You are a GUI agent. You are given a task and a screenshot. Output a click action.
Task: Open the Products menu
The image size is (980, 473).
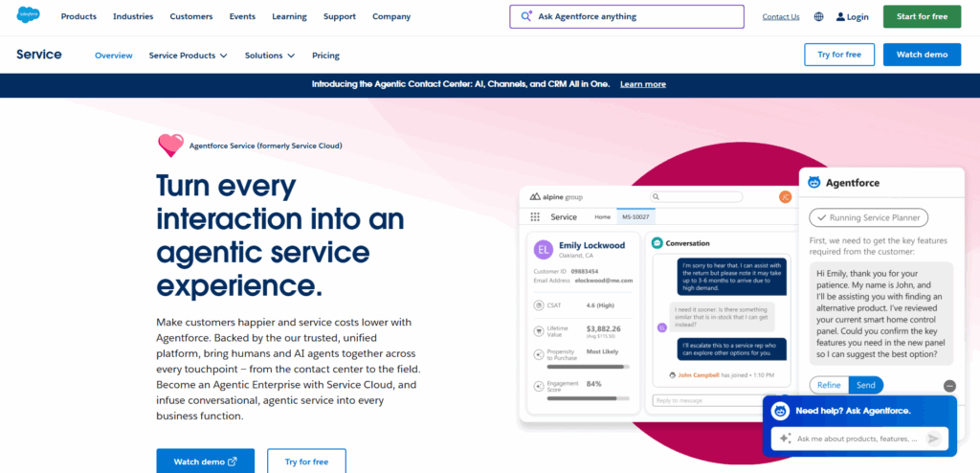click(78, 17)
